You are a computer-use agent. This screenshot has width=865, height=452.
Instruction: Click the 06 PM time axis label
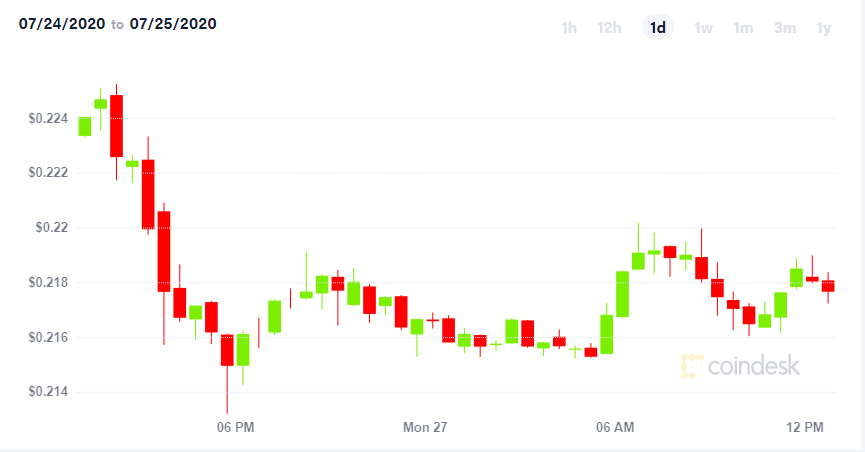click(x=236, y=427)
